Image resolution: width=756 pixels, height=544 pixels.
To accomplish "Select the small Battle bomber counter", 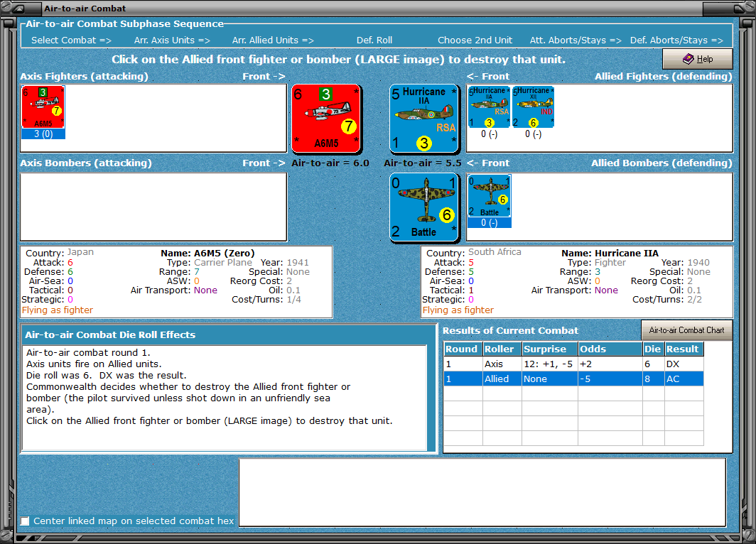I will pos(490,196).
